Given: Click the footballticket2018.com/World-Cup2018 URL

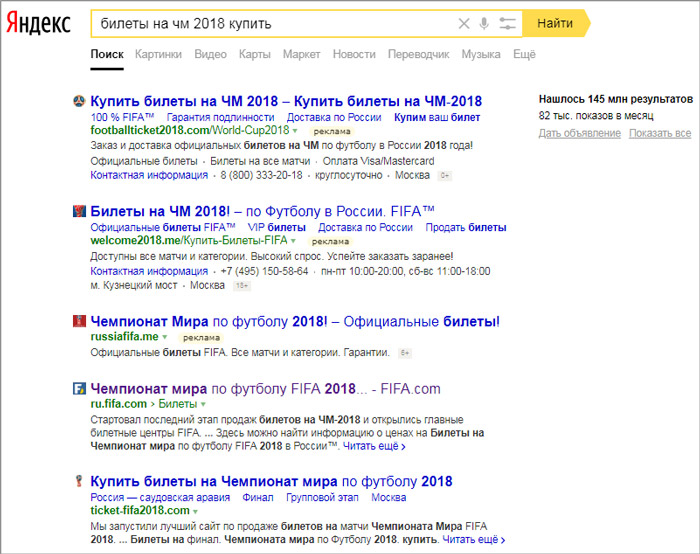Looking at the screenshot, I should [190, 130].
